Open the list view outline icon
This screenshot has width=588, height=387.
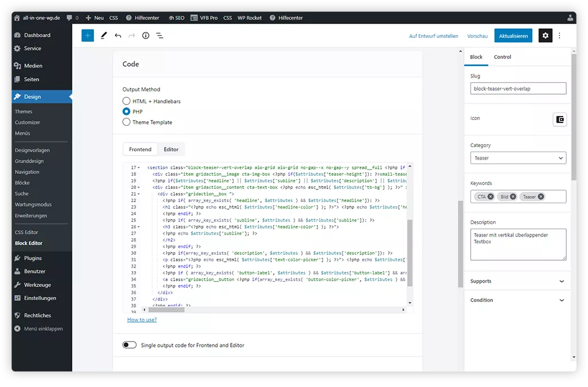(160, 36)
